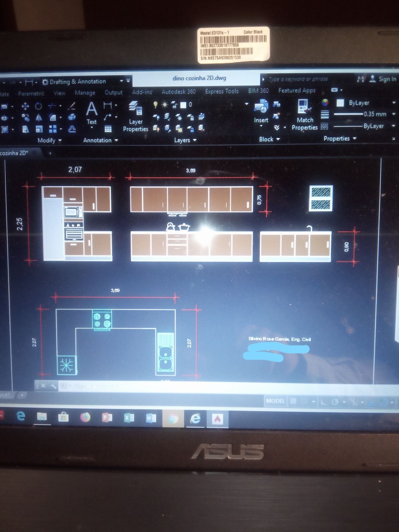The width and height of the screenshot is (399, 532).
Task: Open the BIM 360 ribbon tab
Action: [x=258, y=90]
